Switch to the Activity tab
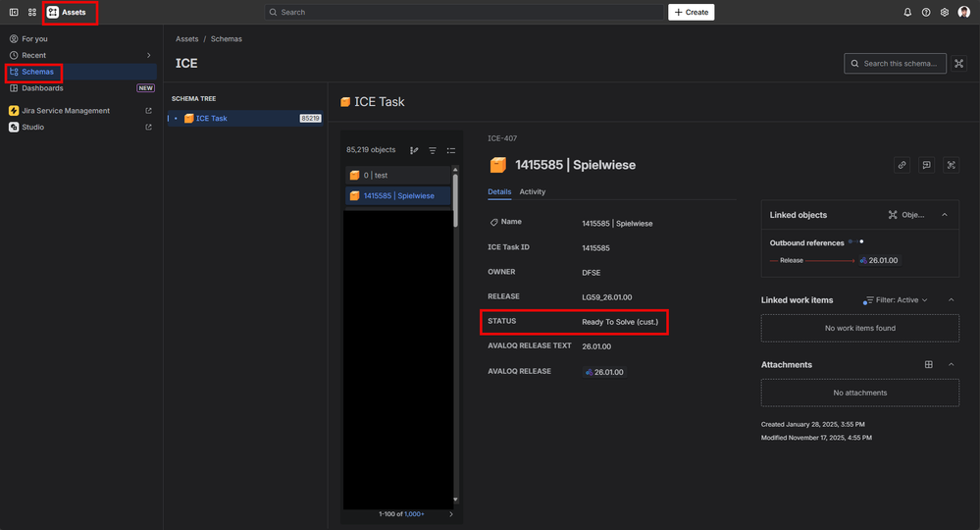980x530 pixels. click(533, 191)
